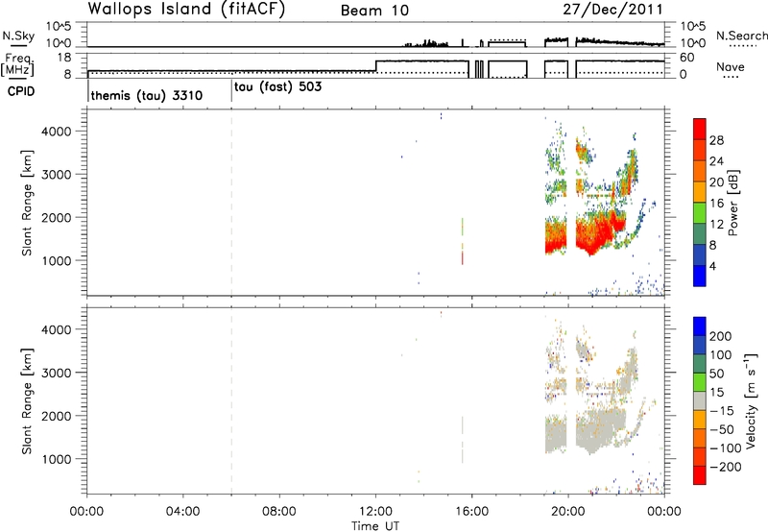The width and height of the screenshot is (768, 532).
Task: Click the '18' frequency axis value
Action: click(64, 58)
